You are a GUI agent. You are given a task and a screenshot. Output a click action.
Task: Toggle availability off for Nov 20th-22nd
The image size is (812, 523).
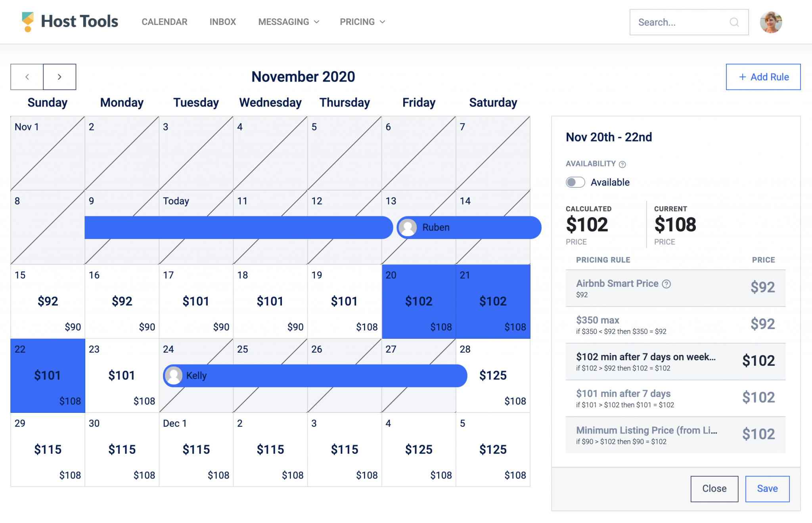575,182
